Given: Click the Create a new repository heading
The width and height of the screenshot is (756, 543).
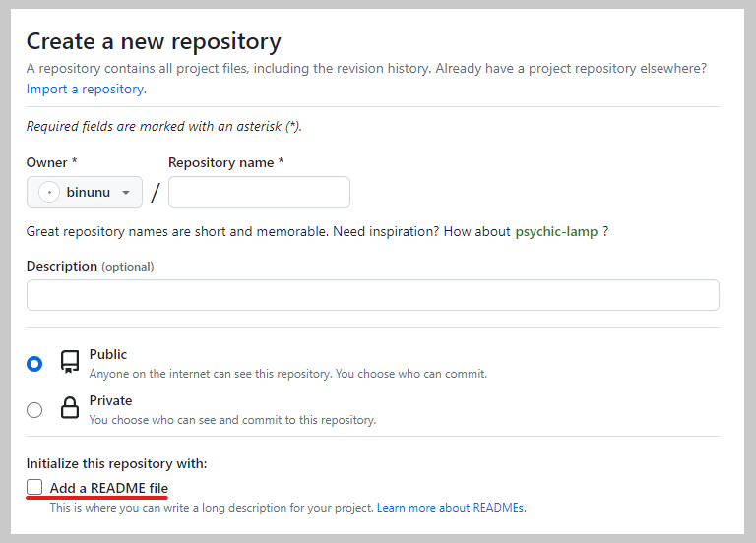Looking at the screenshot, I should (x=154, y=41).
